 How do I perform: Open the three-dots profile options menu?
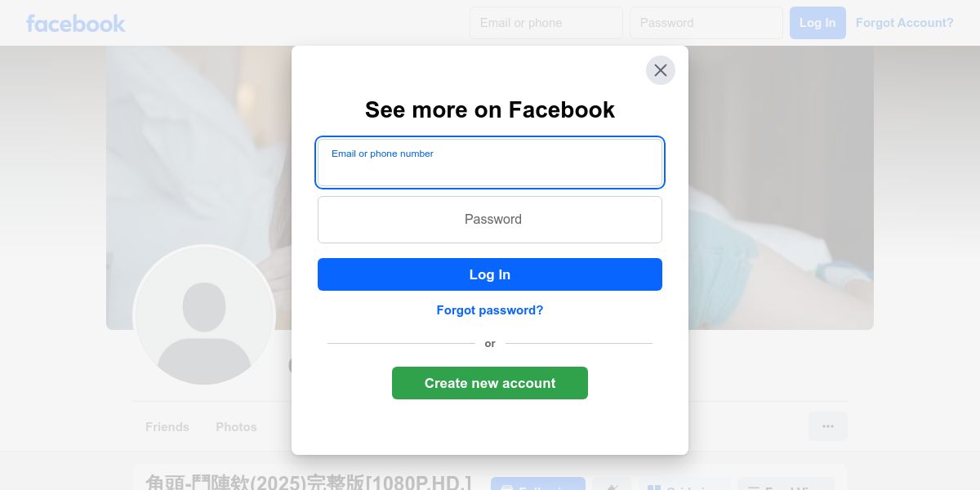(x=828, y=426)
